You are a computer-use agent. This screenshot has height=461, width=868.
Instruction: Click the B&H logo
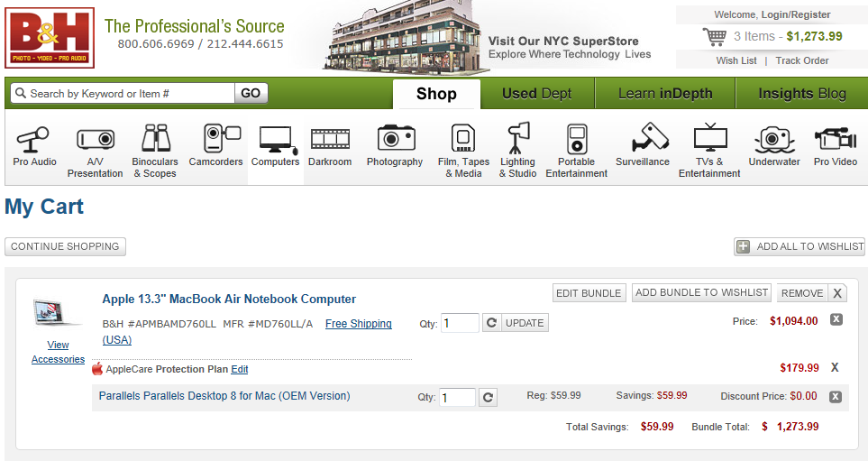[50, 38]
